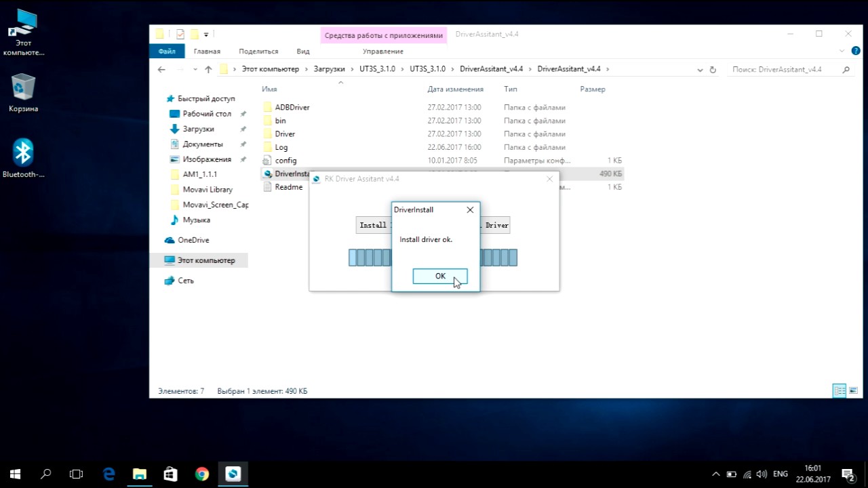Viewport: 868px width, 488px height.
Task: Click the search magnifier icon in Explorer
Action: 846,69
